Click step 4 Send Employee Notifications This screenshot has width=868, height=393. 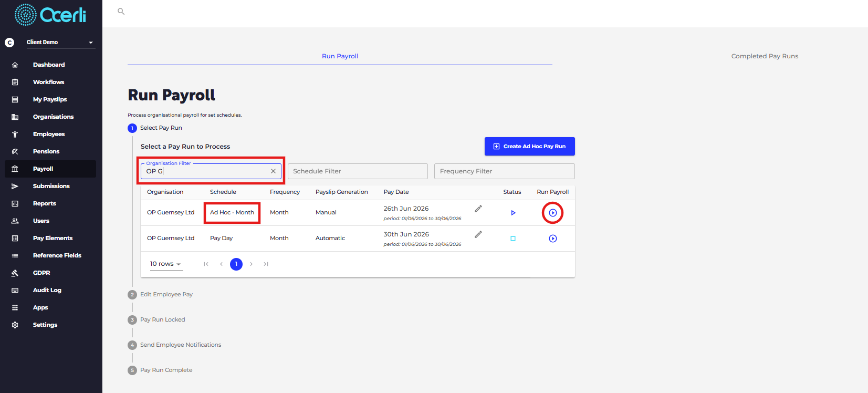point(174,345)
